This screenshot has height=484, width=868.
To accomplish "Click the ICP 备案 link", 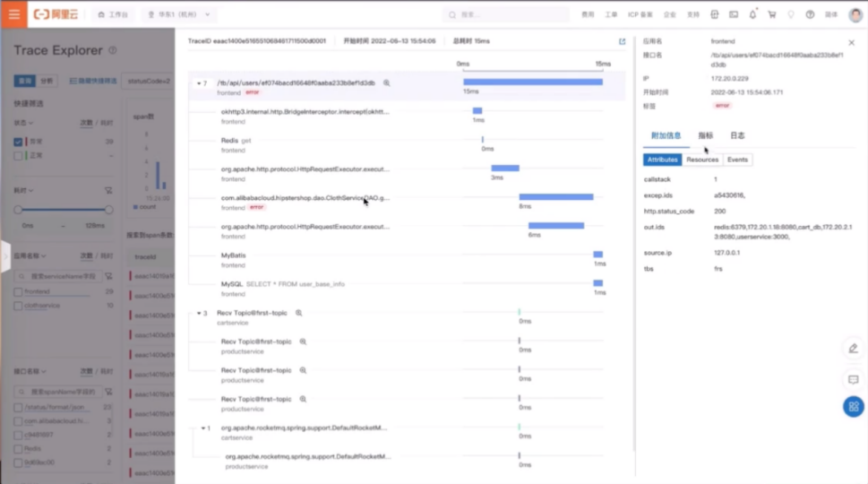I will [x=640, y=15].
